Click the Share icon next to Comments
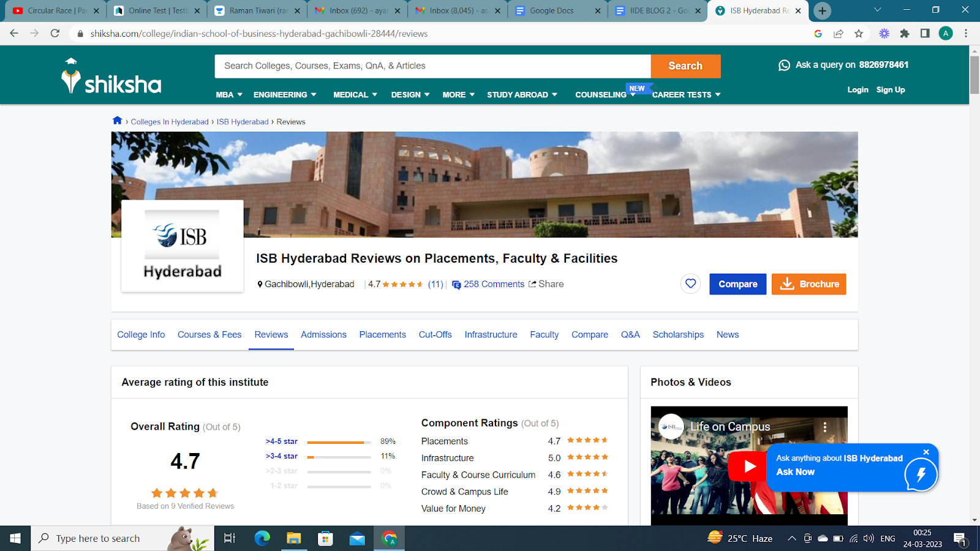The width and height of the screenshot is (980, 551). [x=532, y=283]
